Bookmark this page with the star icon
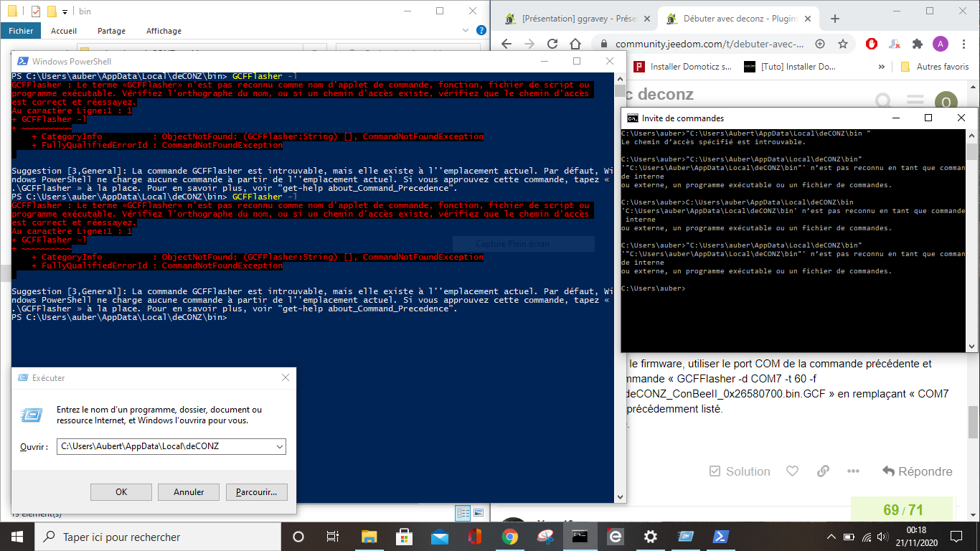Screen dimensions: 980x551 click(843, 44)
